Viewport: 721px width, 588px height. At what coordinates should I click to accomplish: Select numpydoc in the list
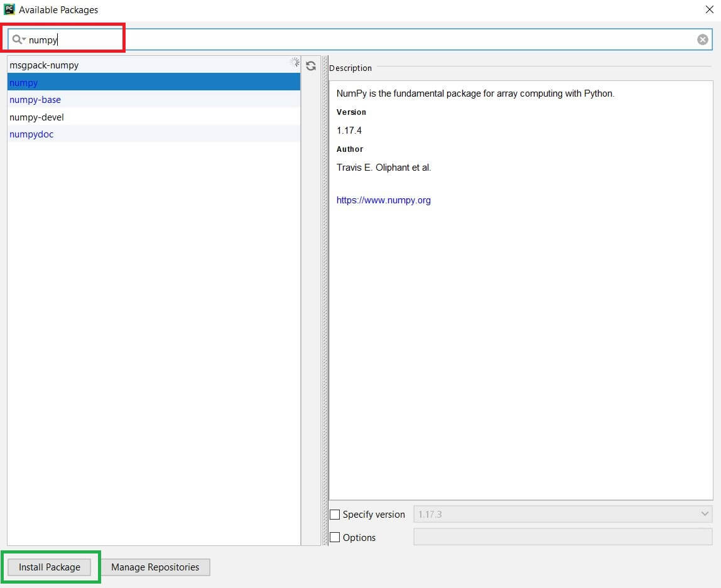(154, 134)
